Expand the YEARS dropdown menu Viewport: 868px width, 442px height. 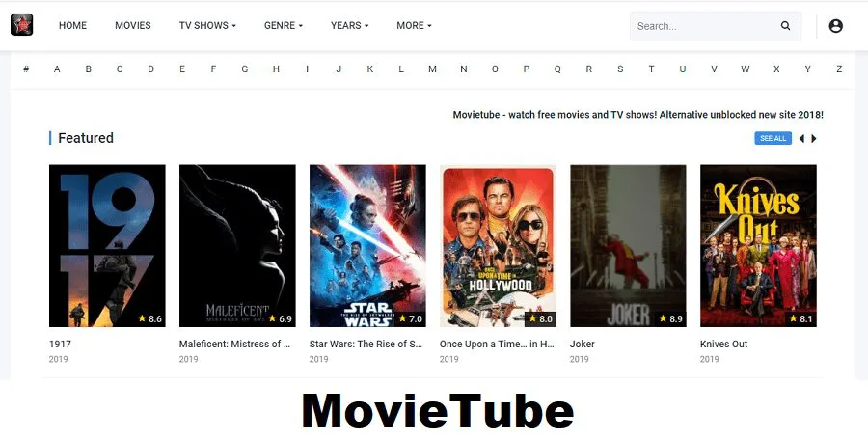click(350, 25)
